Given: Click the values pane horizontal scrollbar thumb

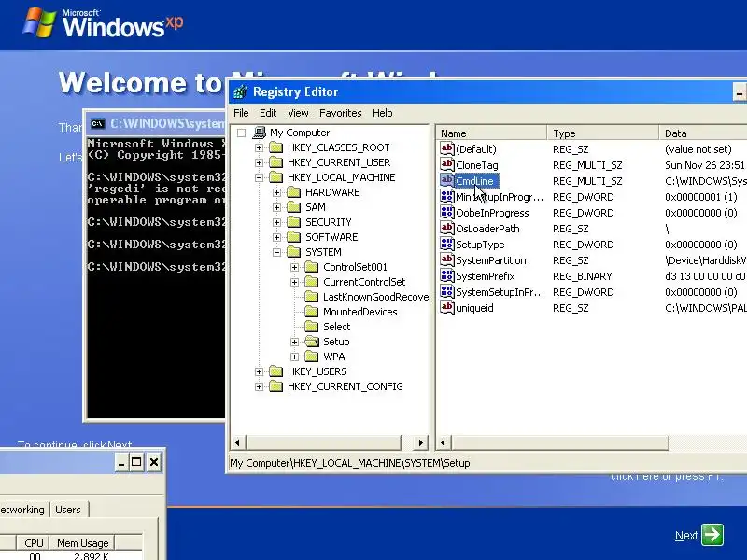Looking at the screenshot, I should coord(559,442).
